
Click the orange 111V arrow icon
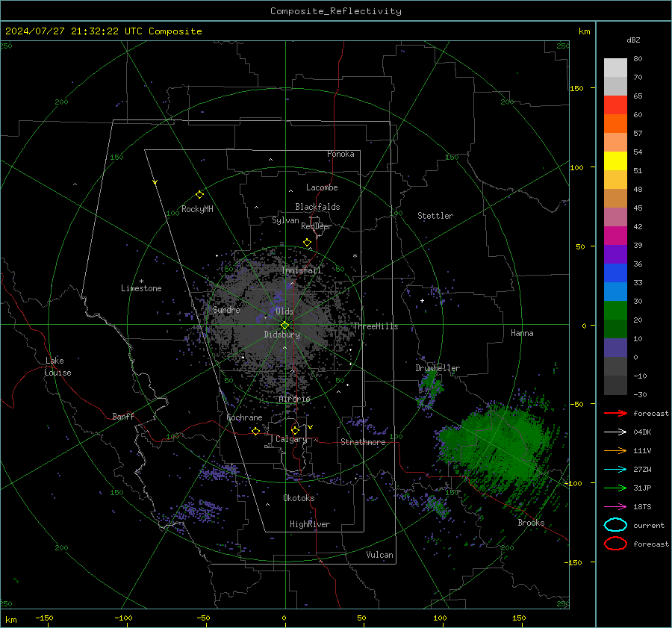point(615,450)
